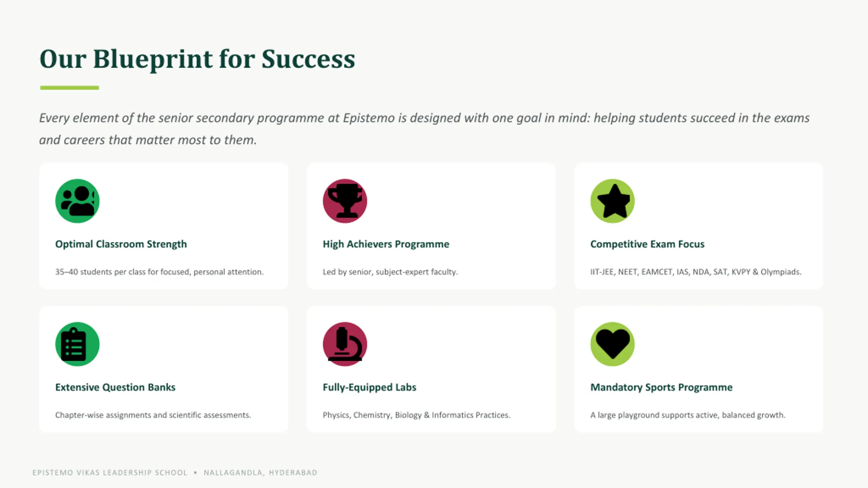Select the Optimal Classroom Strength heading

click(121, 244)
